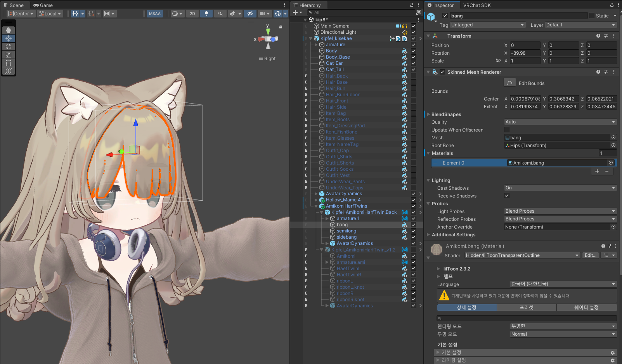The image size is (622, 364).
Task: Open the Shader lilToon dropdown
Action: 522,255
